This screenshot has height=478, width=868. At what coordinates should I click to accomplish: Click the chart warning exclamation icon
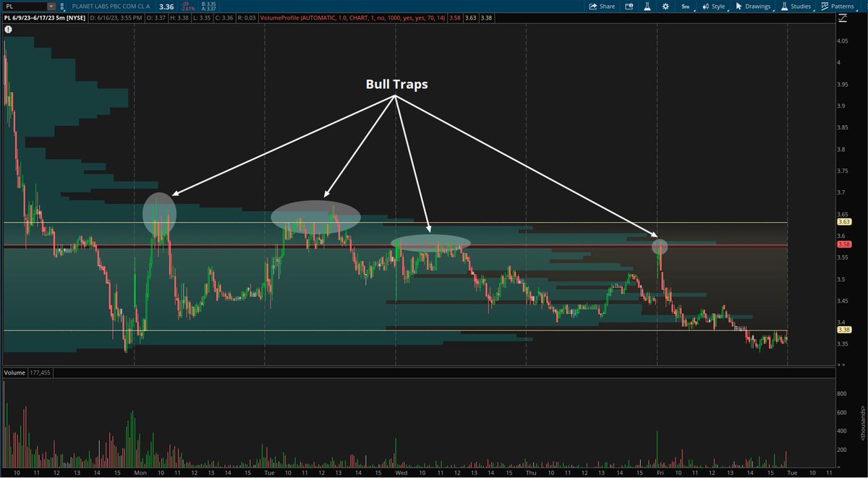7,31
